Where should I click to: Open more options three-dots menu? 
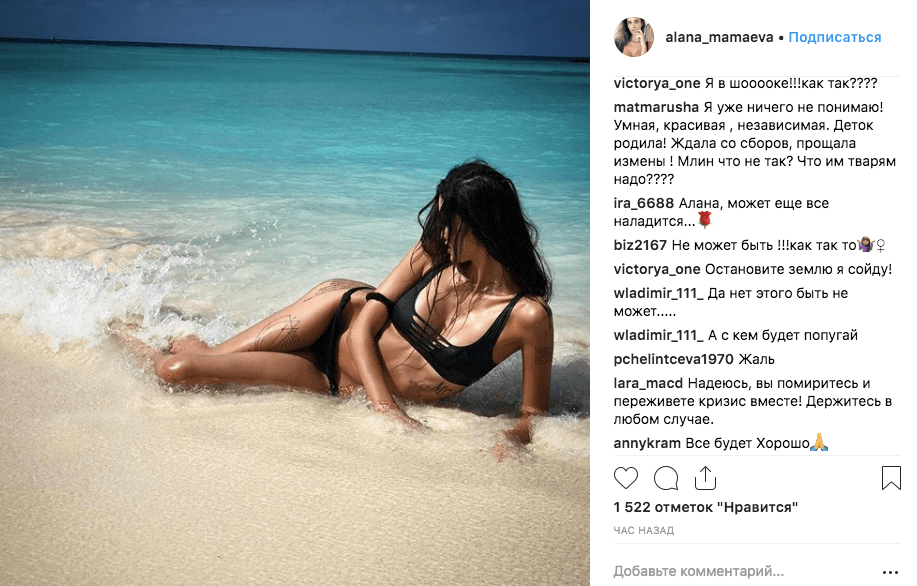coord(890,573)
